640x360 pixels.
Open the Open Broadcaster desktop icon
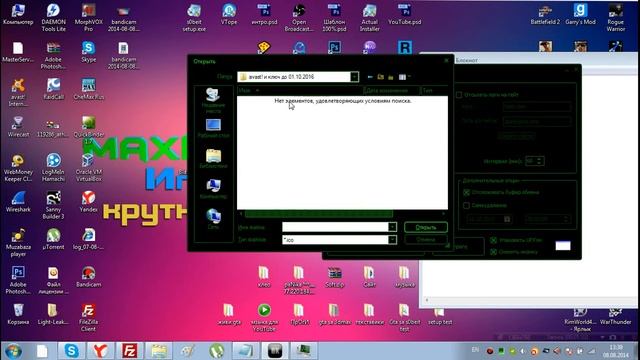point(299,18)
